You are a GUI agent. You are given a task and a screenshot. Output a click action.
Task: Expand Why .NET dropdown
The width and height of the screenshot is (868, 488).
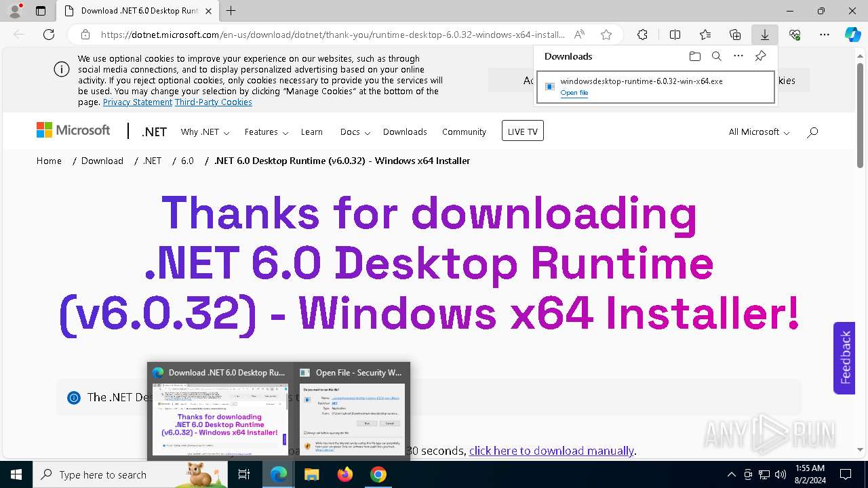coord(205,132)
